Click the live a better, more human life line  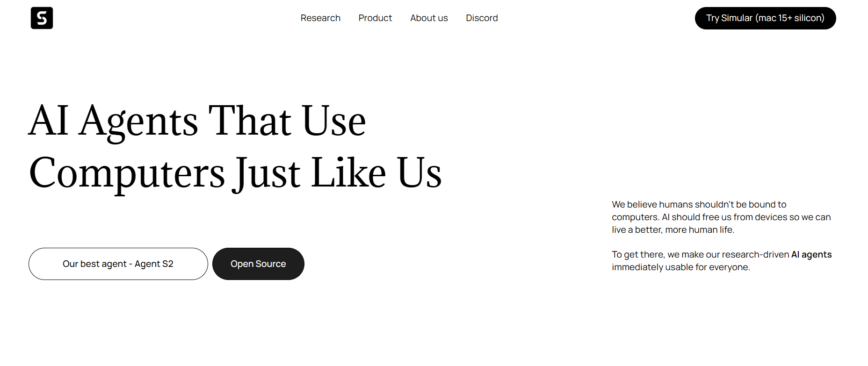pyautogui.click(x=673, y=230)
